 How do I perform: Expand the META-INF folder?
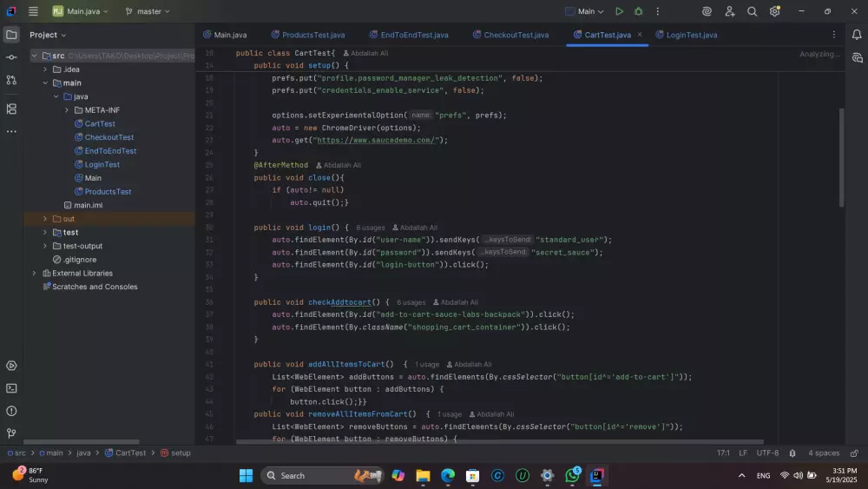(67, 110)
